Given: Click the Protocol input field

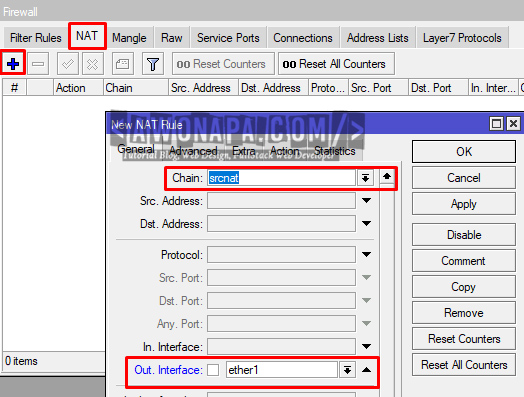Looking at the screenshot, I should pos(281,254).
